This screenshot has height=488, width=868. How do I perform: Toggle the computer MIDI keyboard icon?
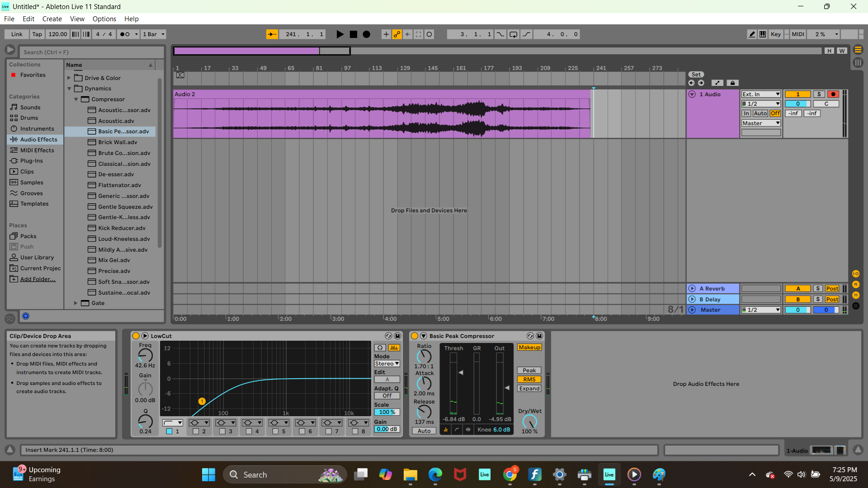[x=763, y=34]
